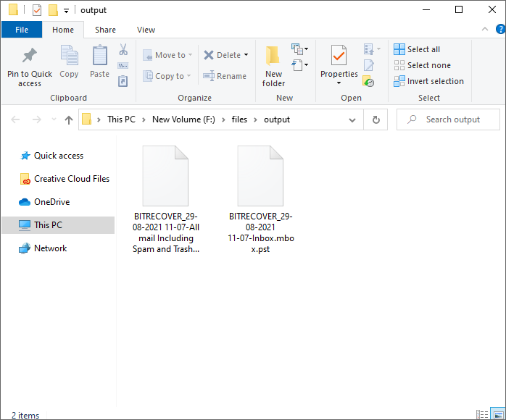
Task: Open the File menu
Action: (x=21, y=30)
